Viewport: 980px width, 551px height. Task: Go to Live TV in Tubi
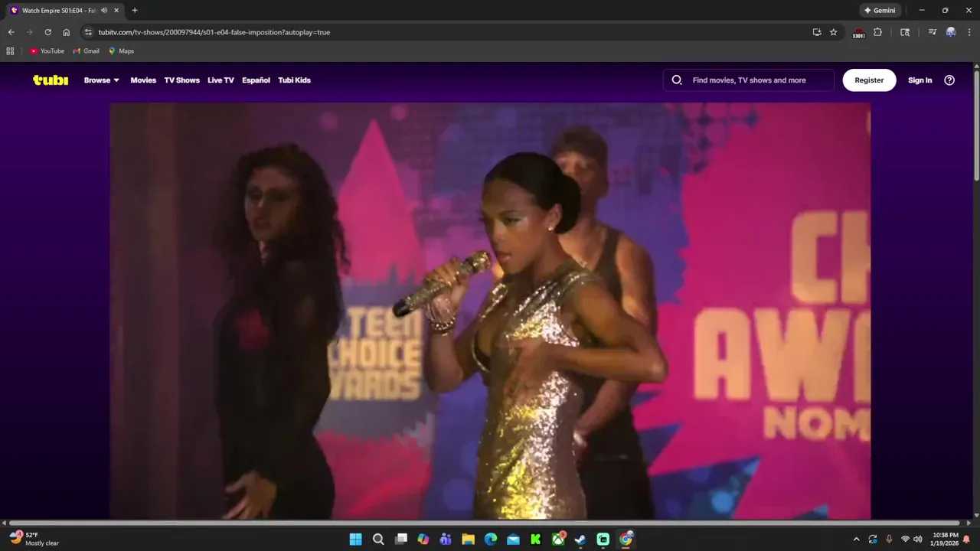220,80
